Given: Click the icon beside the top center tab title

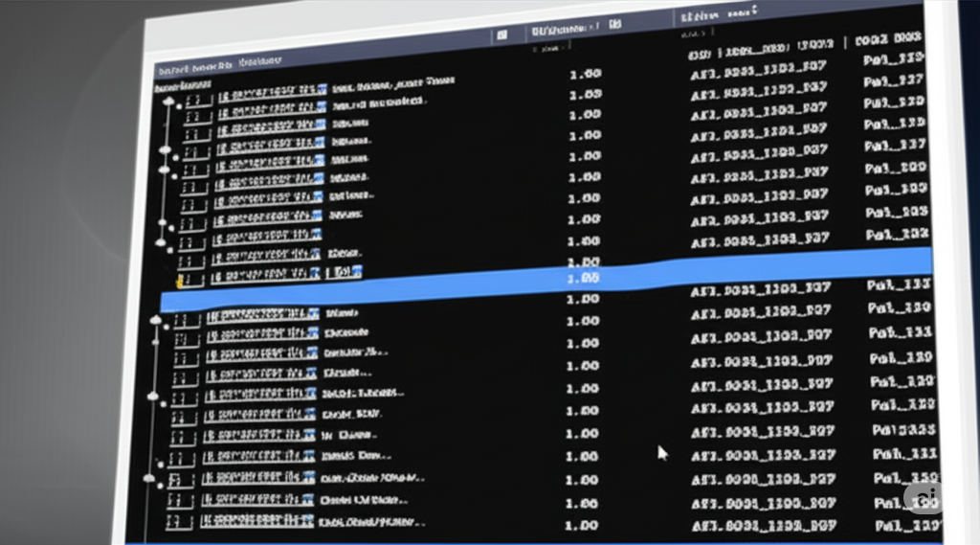Looking at the screenshot, I should [x=615, y=24].
